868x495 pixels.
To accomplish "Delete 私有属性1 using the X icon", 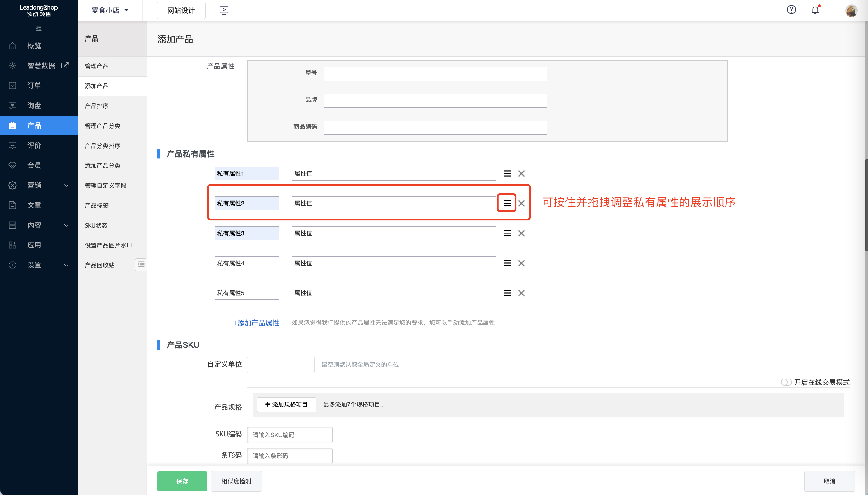I will pos(521,173).
